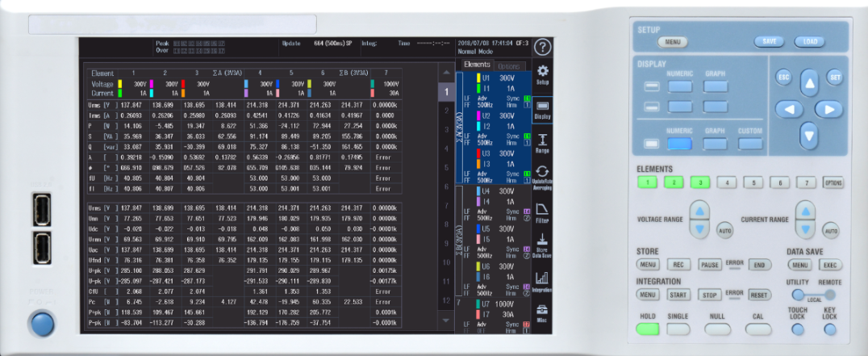868x356 pixels.
Task: Click the Store Data Save icon
Action: [x=543, y=245]
